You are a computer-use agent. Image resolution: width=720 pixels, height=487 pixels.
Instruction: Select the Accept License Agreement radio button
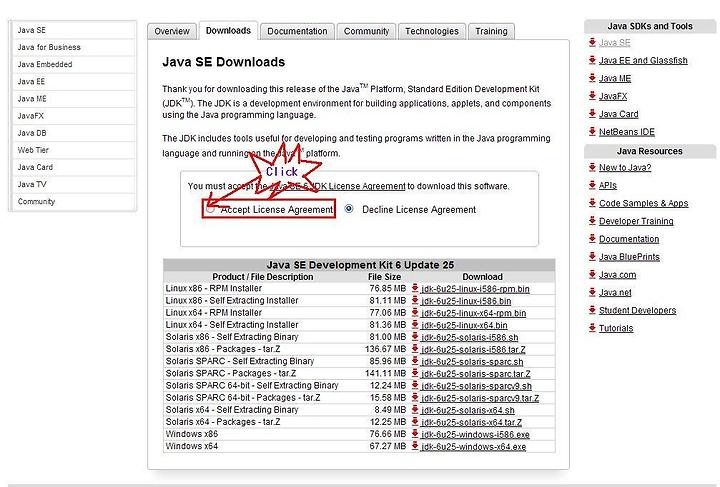[x=210, y=209]
